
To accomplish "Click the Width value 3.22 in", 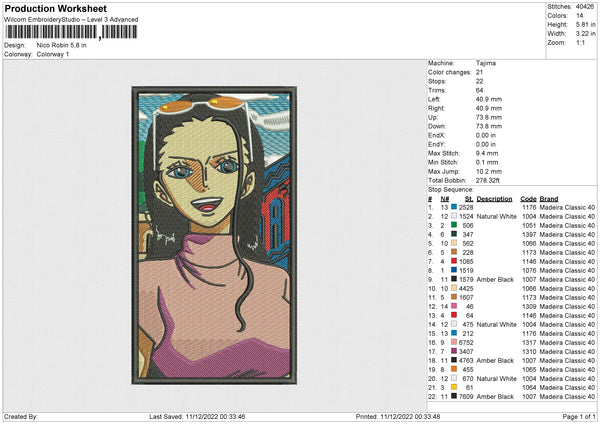I will point(585,34).
